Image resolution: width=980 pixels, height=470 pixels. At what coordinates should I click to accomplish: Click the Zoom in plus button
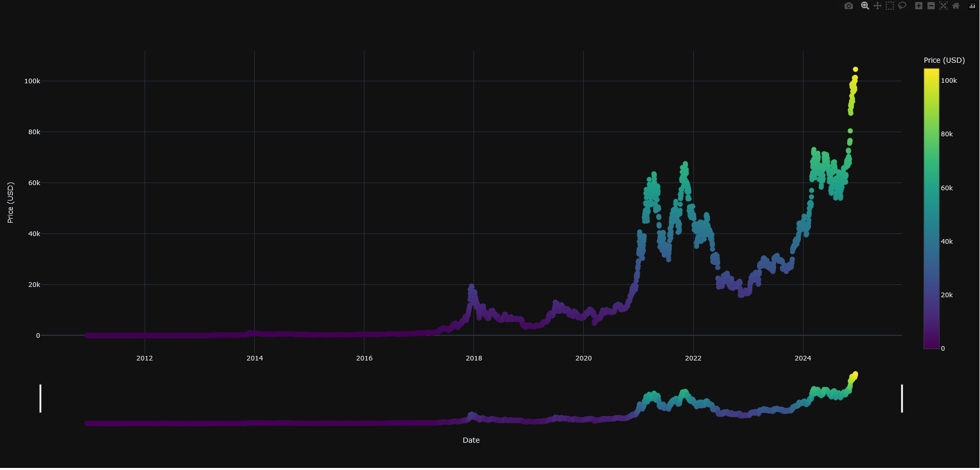pyautogui.click(x=919, y=6)
